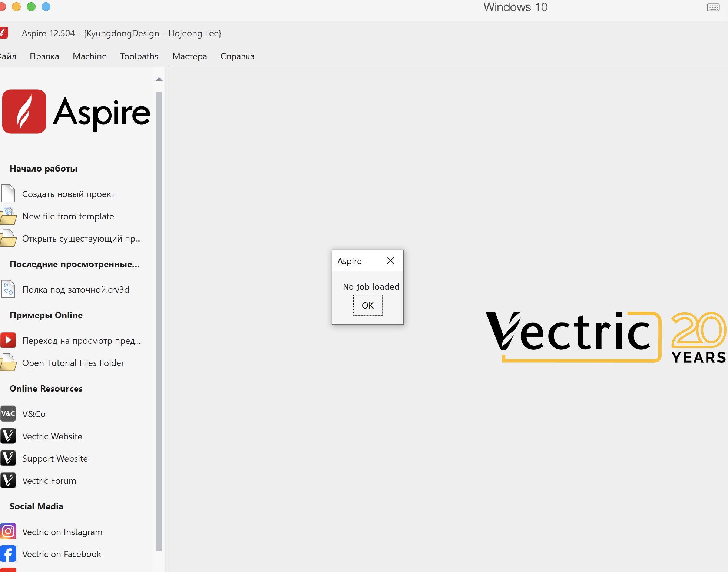728x572 pixels.
Task: Click the Support Website link
Action: (x=55, y=459)
